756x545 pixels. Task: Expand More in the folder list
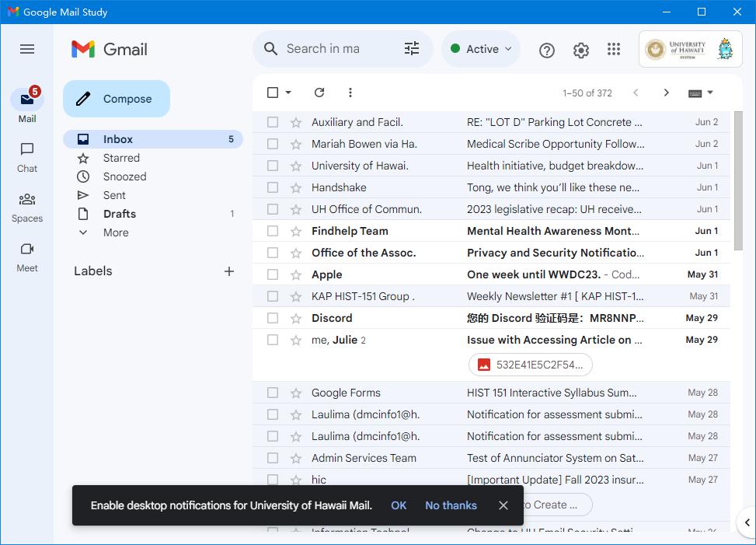(x=116, y=232)
